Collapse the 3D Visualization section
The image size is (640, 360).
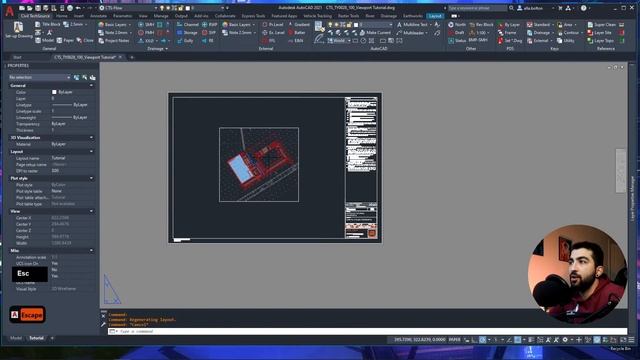coord(91,138)
